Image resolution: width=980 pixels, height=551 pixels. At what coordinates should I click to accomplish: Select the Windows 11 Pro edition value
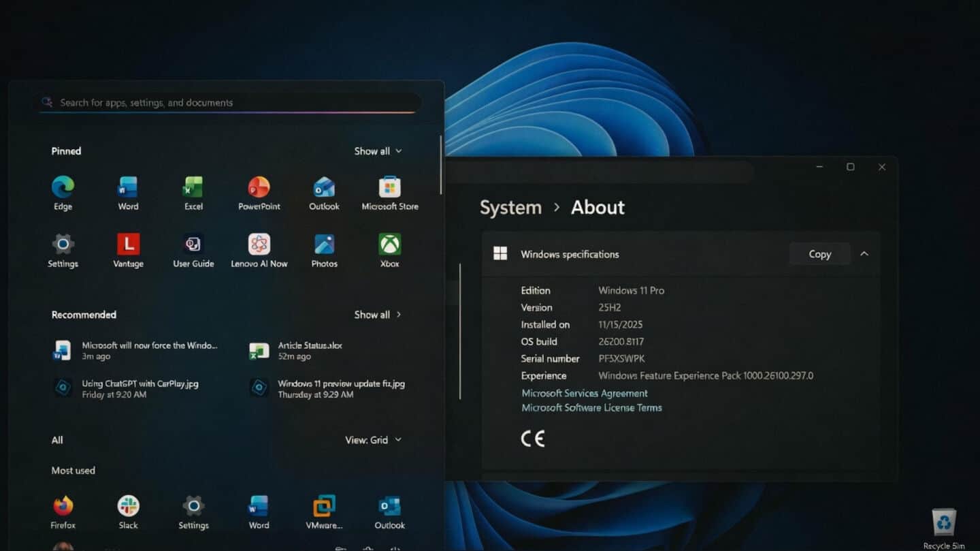[x=631, y=290]
